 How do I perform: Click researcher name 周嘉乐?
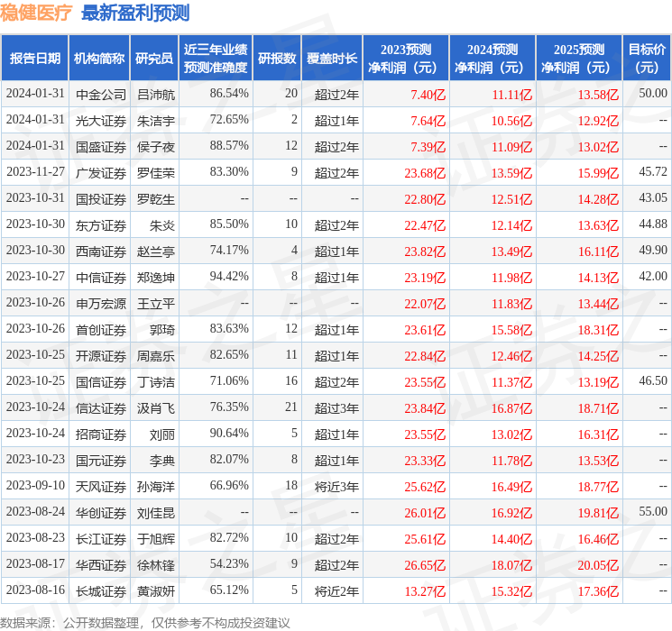156,355
